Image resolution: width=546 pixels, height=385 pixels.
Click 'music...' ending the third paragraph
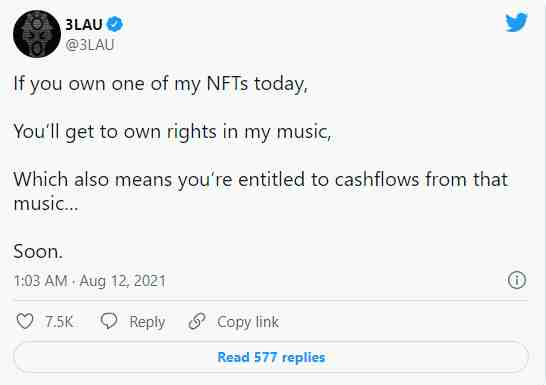[46, 204]
